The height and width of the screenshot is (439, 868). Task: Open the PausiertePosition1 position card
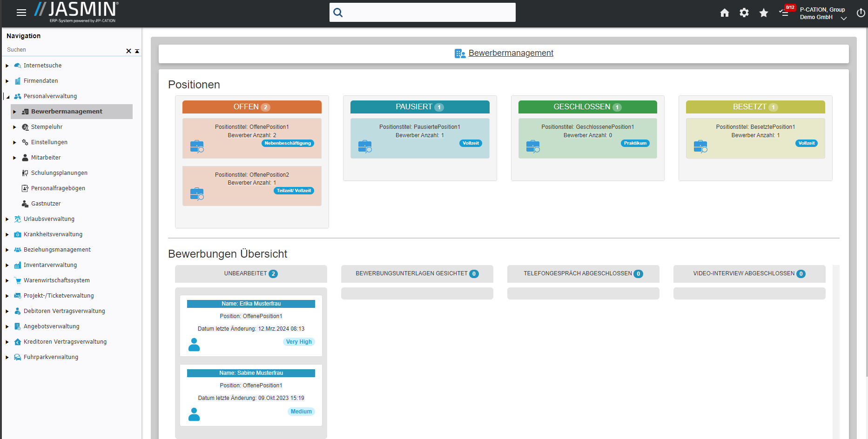419,138
